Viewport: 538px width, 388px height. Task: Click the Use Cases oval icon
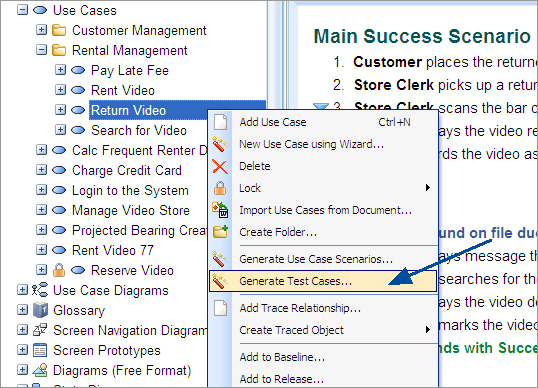(x=40, y=10)
